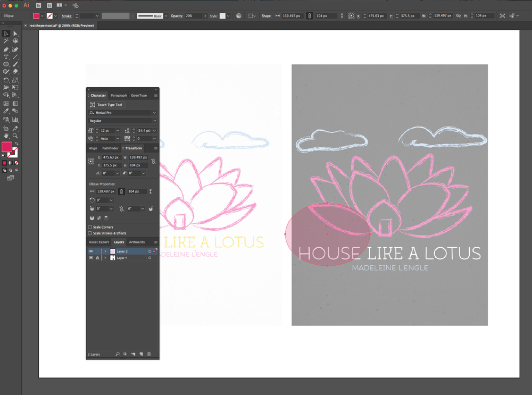Click the Fill color swatch in toolbox
Screen dimensions: 532x395
click(7, 147)
